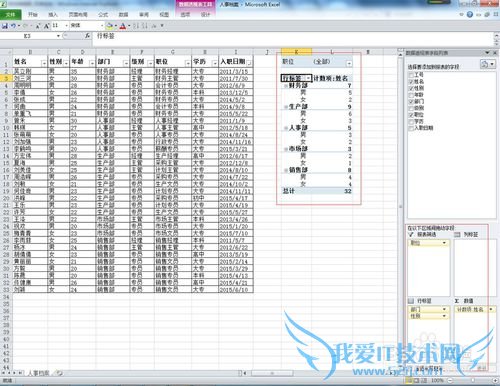
Task: Switch to the 选项 PivotTable tools tab
Action: click(185, 15)
